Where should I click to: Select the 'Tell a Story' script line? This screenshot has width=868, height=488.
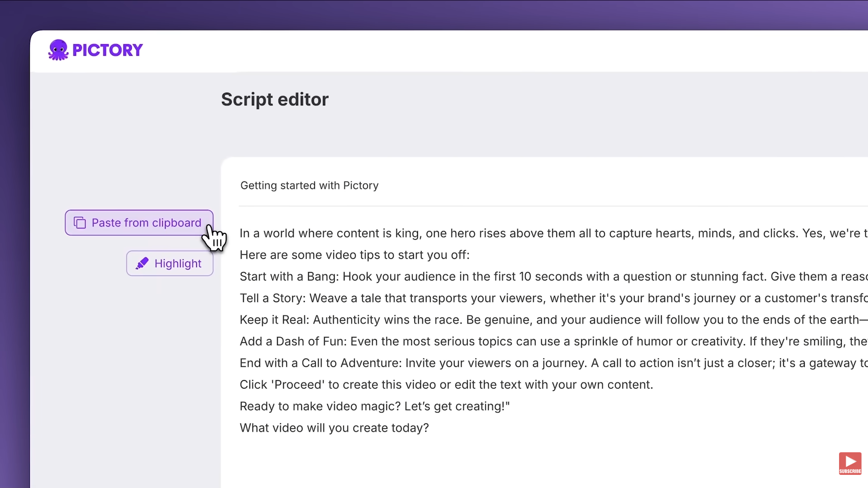coord(273,298)
